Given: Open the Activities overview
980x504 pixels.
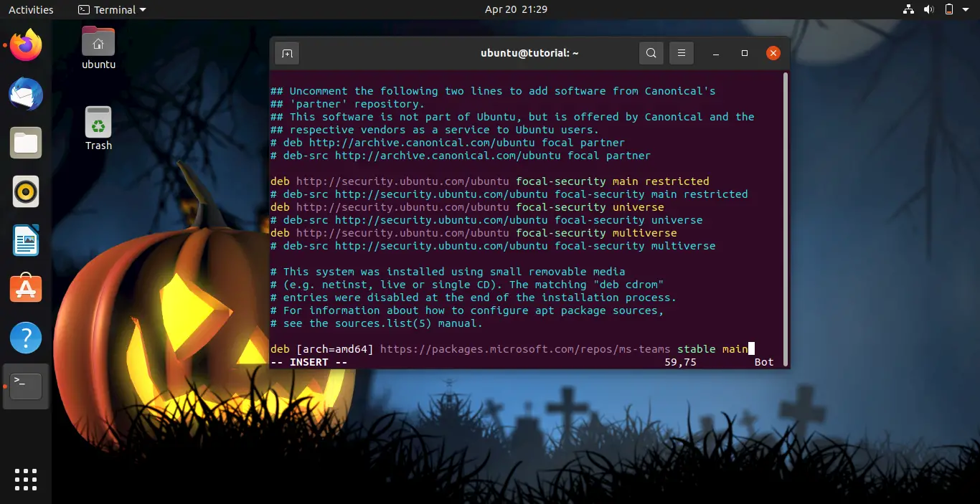Looking at the screenshot, I should coord(31,10).
